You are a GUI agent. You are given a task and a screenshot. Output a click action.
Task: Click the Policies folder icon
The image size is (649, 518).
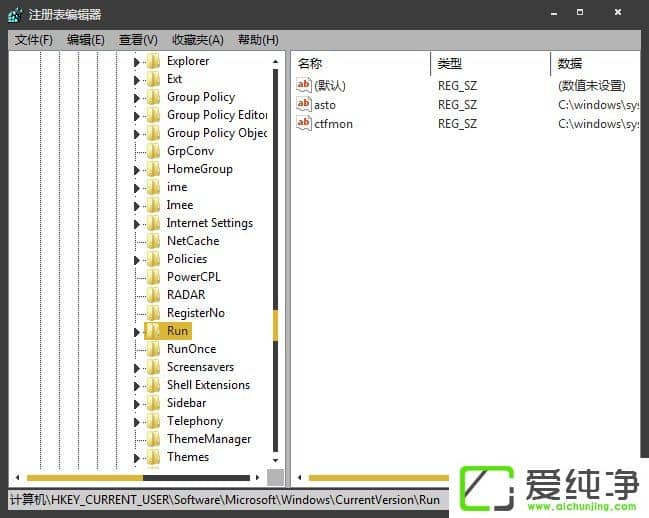153,259
